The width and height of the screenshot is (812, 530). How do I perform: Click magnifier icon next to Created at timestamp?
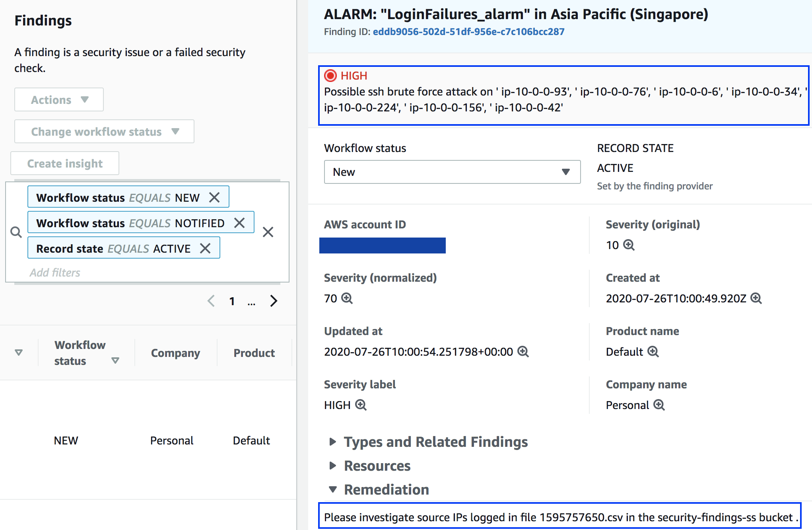(x=756, y=298)
